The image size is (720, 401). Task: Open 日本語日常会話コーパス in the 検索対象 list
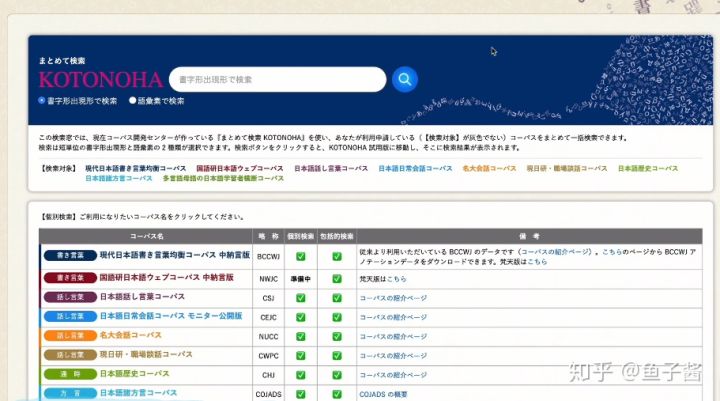pos(415,169)
